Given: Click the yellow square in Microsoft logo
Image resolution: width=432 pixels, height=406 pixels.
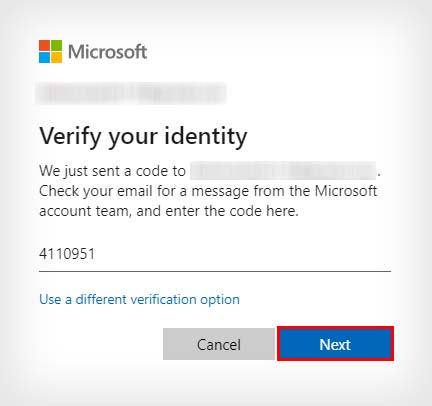Looking at the screenshot, I should (x=56, y=57).
